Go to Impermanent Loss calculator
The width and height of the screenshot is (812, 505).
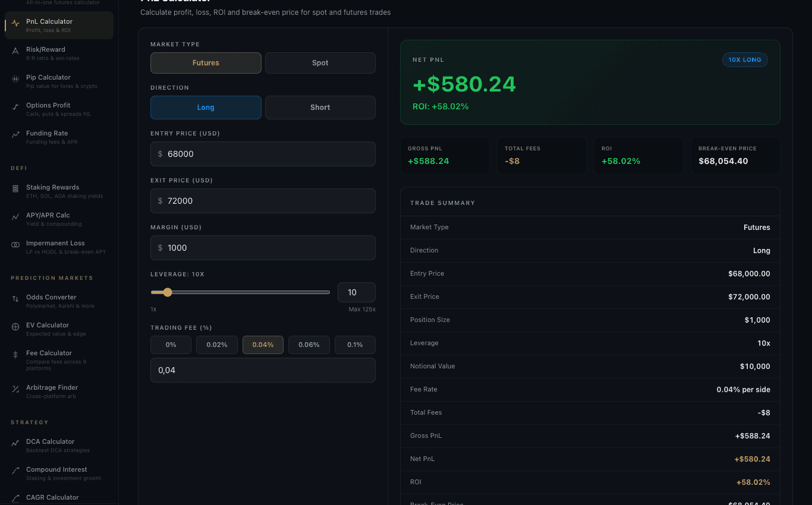(59, 247)
